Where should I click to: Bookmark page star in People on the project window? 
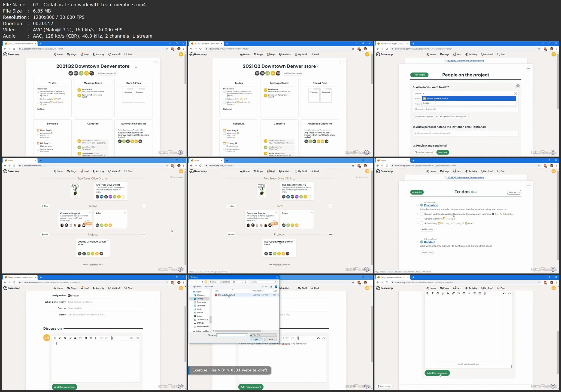point(539,49)
